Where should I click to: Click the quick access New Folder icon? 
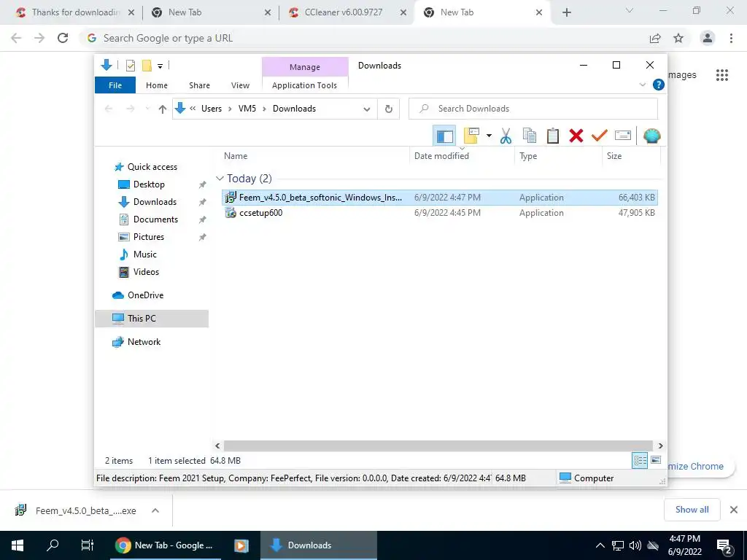click(147, 66)
